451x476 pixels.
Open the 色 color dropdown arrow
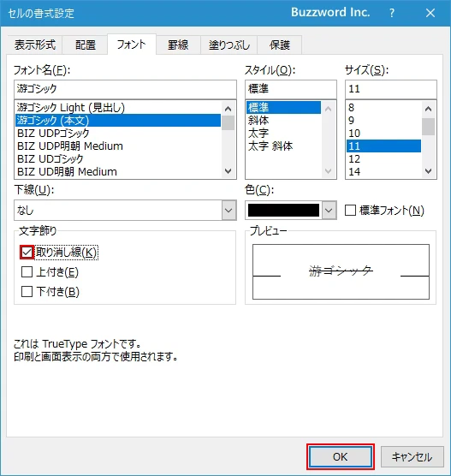(x=329, y=210)
